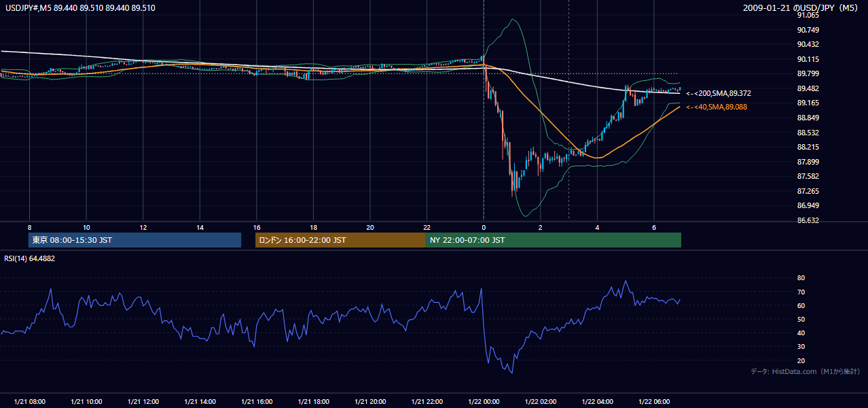Click price axis label 90.432

pos(809,44)
